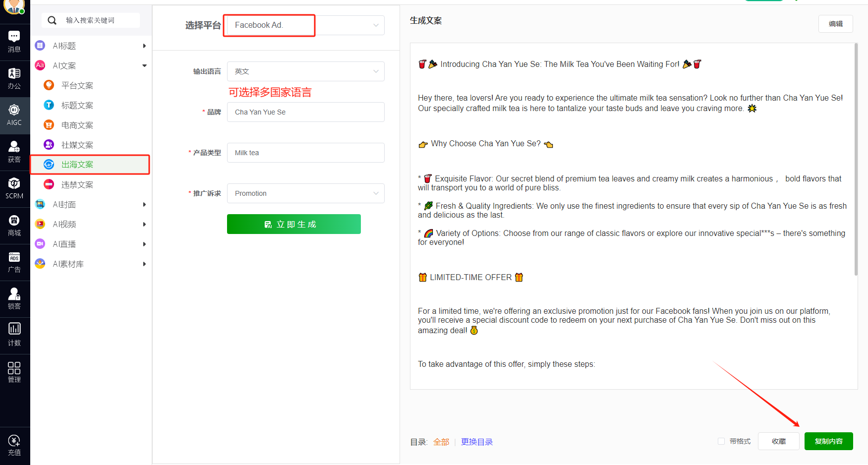Image resolution: width=868 pixels, height=465 pixels.
Task: Open the 计数 statistics sidebar icon
Action: (x=14, y=336)
